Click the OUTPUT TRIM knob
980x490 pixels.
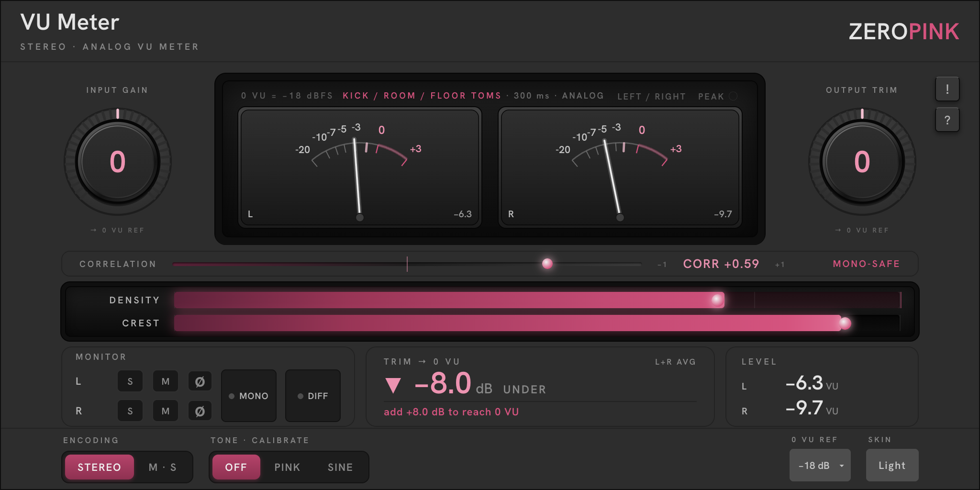[x=862, y=162]
